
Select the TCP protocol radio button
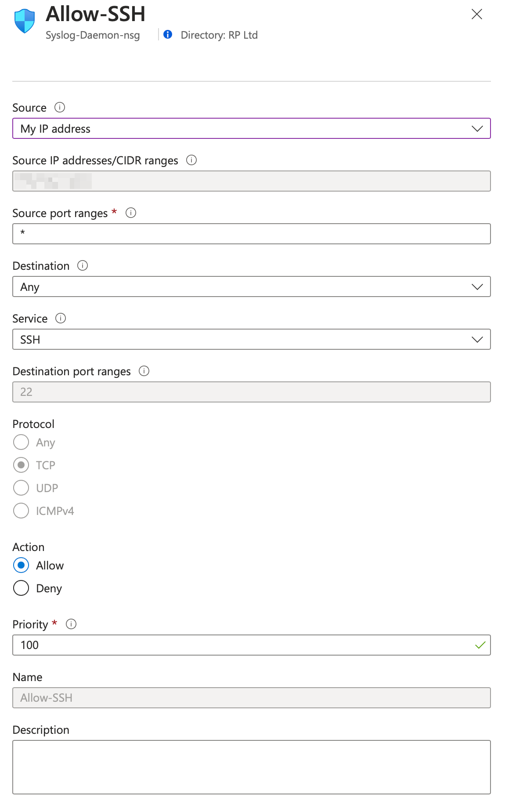coord(21,465)
